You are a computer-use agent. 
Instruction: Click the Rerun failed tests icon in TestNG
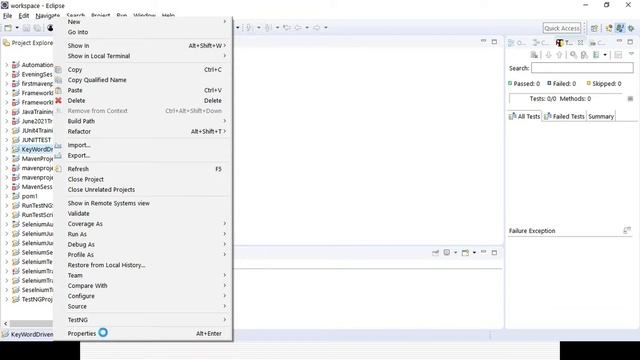[x=534, y=55]
